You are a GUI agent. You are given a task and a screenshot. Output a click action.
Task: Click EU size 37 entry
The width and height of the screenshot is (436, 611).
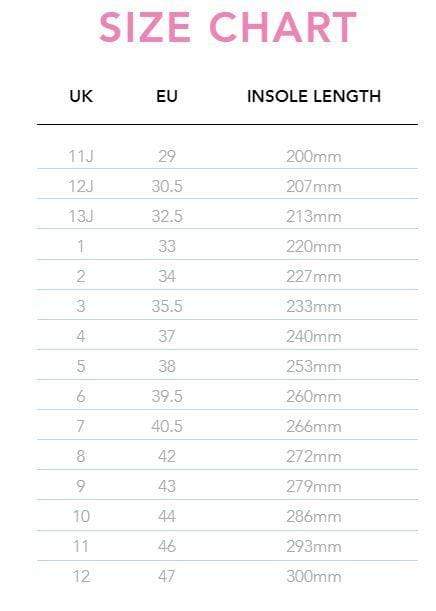(167, 336)
